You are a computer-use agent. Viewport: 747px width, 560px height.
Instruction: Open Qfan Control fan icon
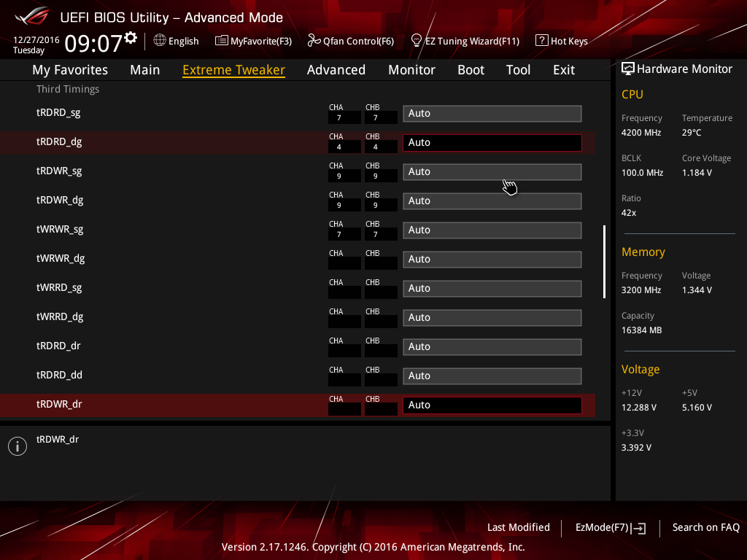pos(314,41)
